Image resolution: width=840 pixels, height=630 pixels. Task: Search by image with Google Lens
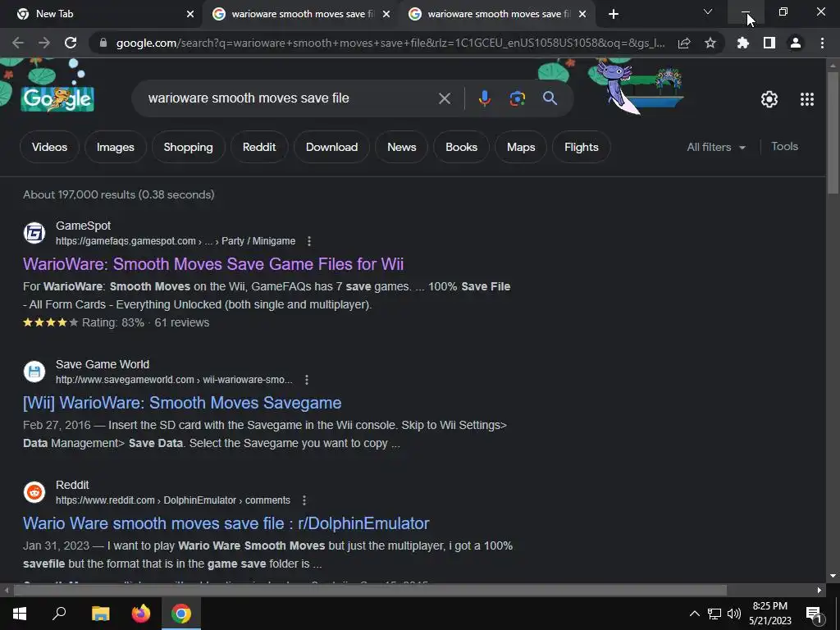point(518,98)
